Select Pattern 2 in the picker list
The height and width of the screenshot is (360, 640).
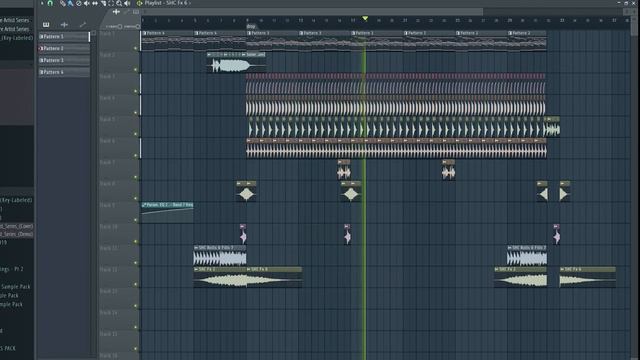64,48
